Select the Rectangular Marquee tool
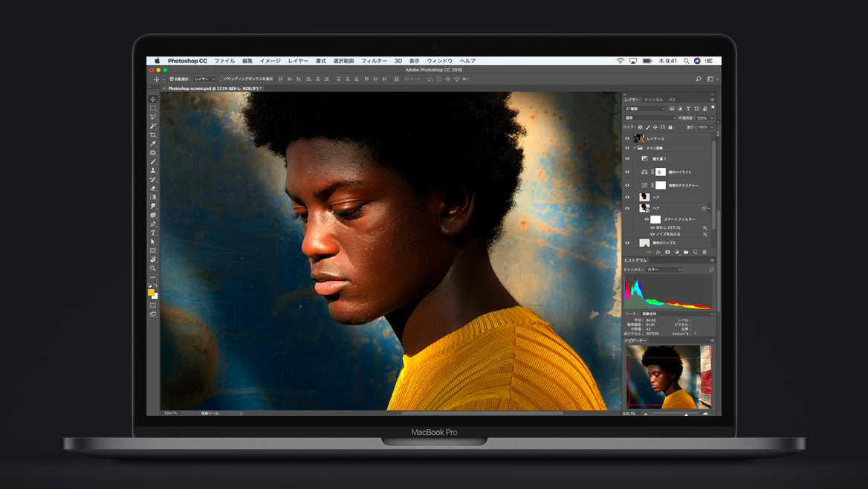Screen dimensions: 868x489 pyautogui.click(x=153, y=108)
